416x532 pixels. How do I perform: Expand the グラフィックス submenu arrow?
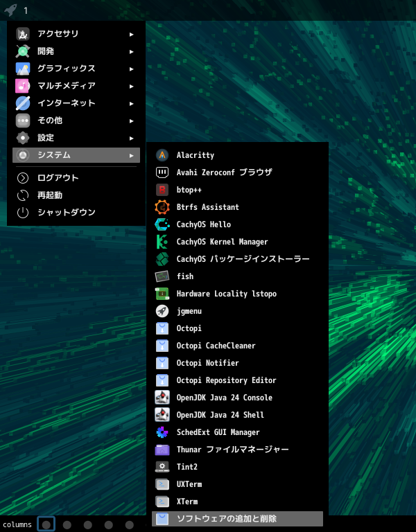pos(132,69)
